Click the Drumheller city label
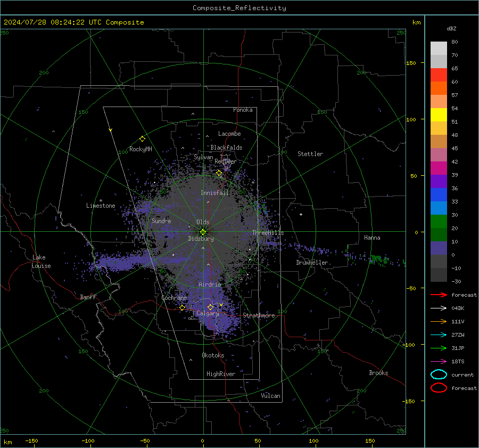This screenshot has width=479, height=448. click(x=312, y=263)
